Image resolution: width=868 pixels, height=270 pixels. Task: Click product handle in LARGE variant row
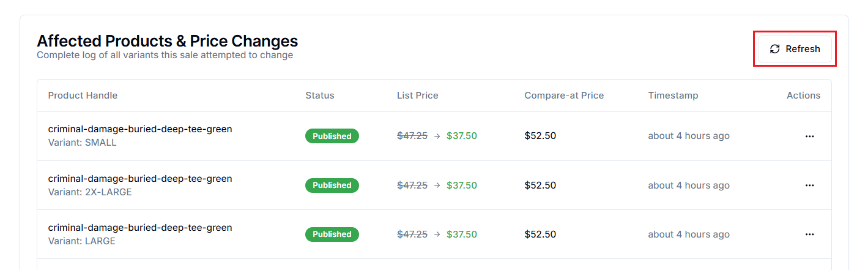140,228
